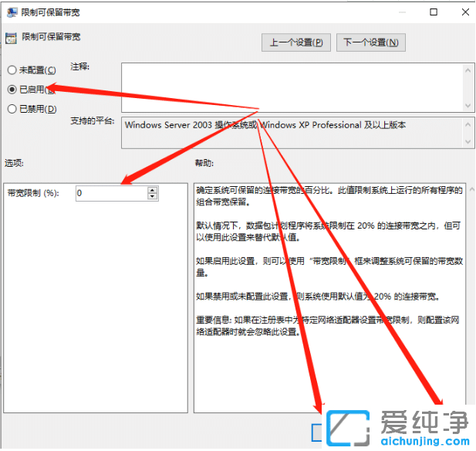
Task: Close the 限制可保留带宽 dialog
Action: [463, 12]
